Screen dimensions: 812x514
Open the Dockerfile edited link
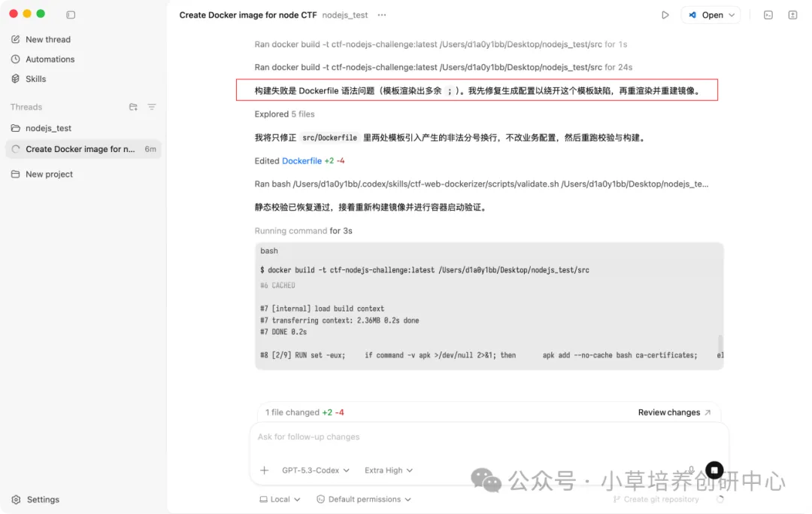pos(301,160)
